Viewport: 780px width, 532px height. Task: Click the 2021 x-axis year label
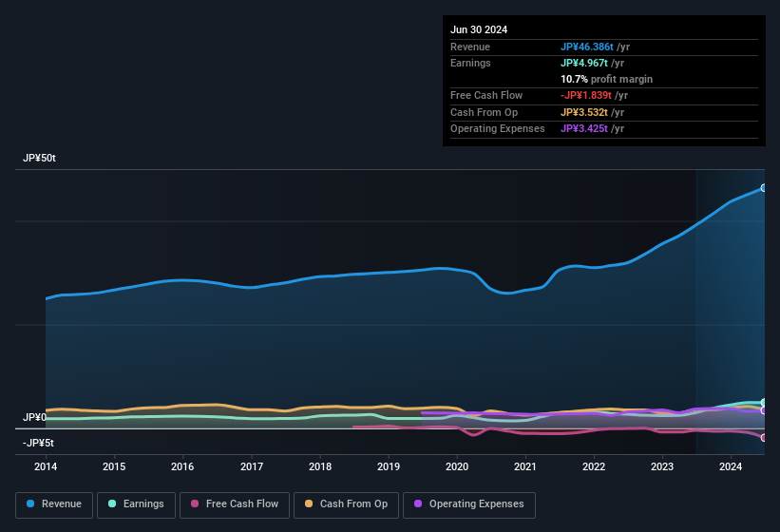click(x=525, y=466)
